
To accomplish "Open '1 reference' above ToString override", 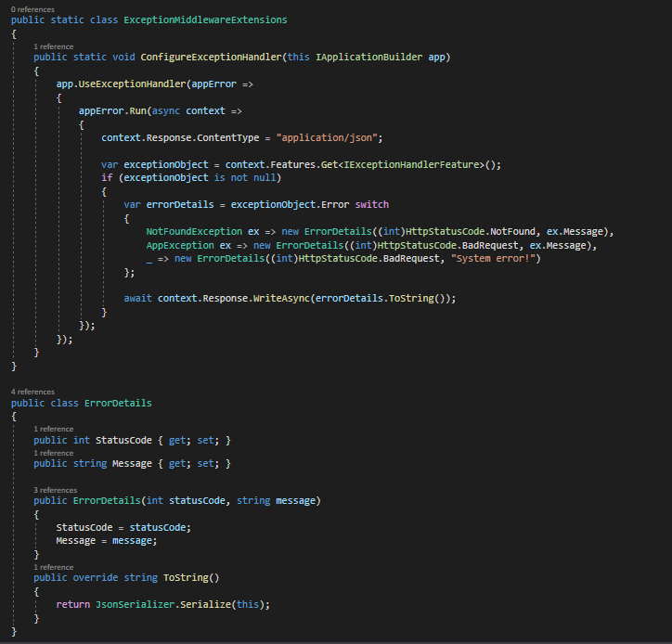I will point(54,567).
